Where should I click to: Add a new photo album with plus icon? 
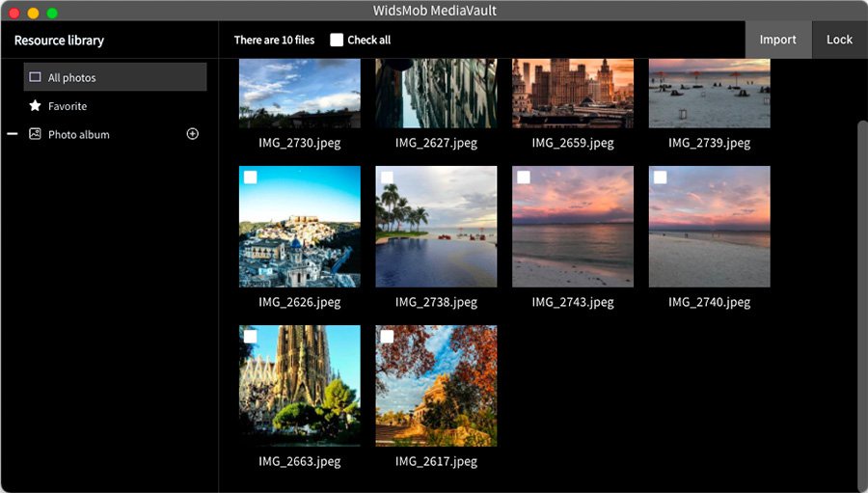(x=193, y=134)
